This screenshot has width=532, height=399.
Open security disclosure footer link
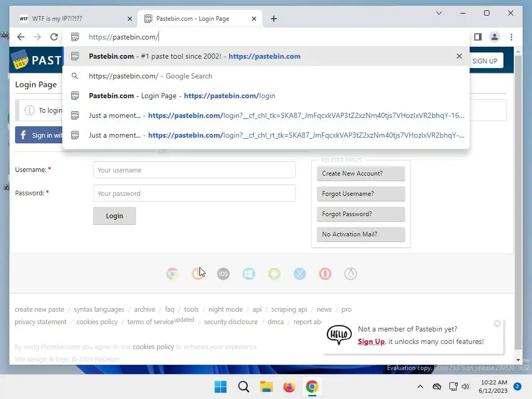(x=231, y=322)
